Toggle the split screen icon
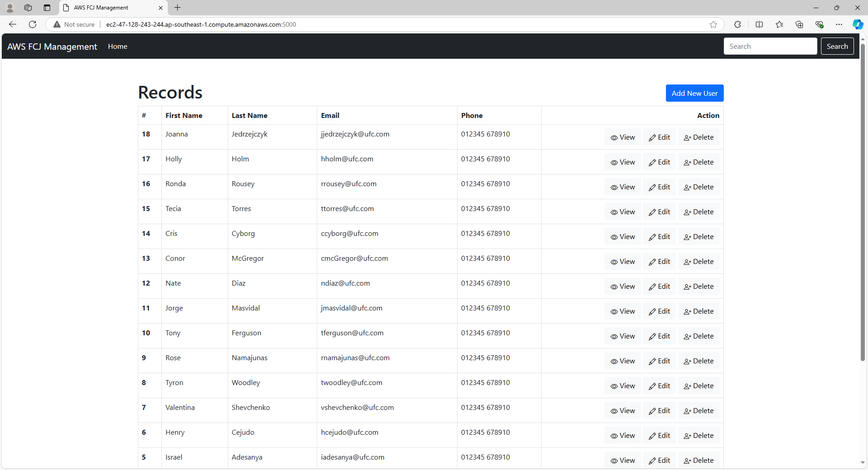Viewport: 868px width, 470px height. click(759, 24)
